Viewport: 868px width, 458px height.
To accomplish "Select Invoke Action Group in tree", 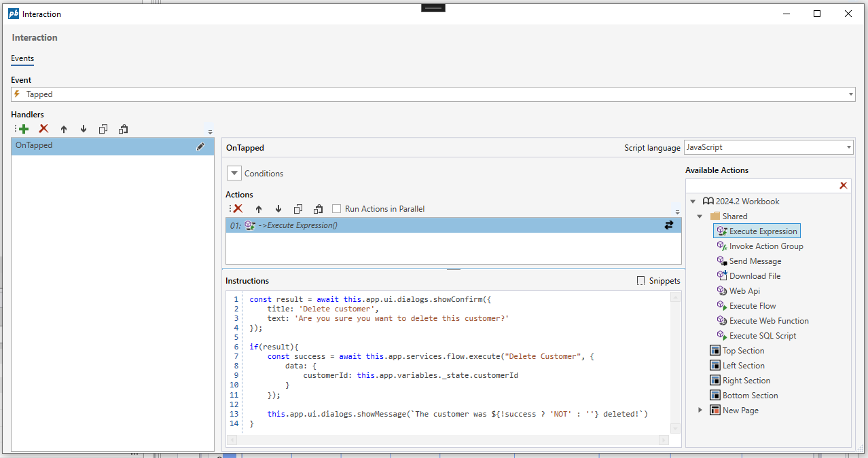I will pyautogui.click(x=765, y=246).
